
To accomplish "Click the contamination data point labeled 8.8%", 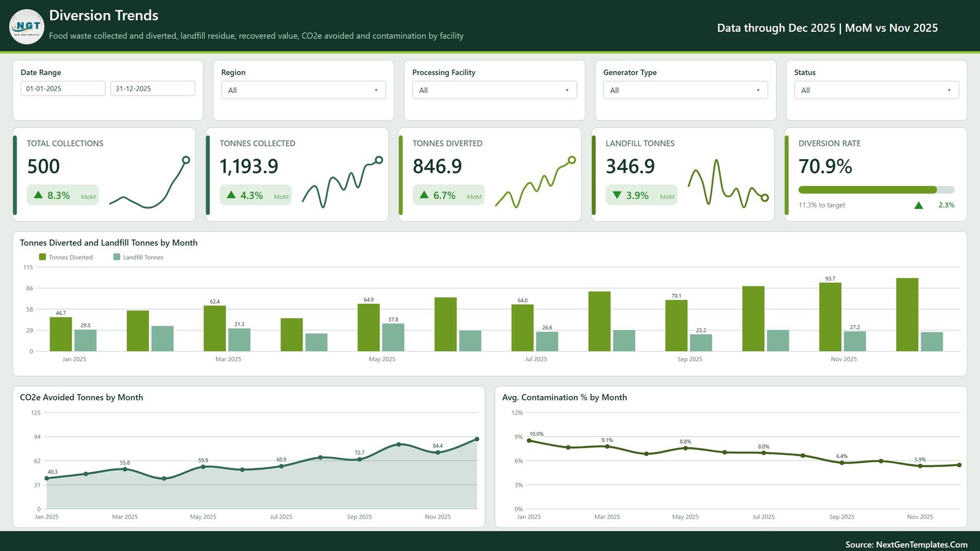I will [685, 448].
